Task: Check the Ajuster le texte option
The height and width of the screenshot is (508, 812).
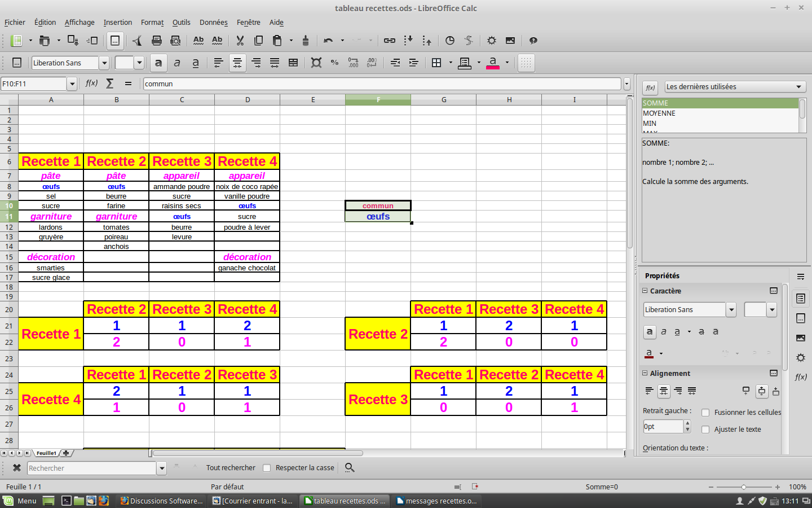Action: pyautogui.click(x=705, y=430)
